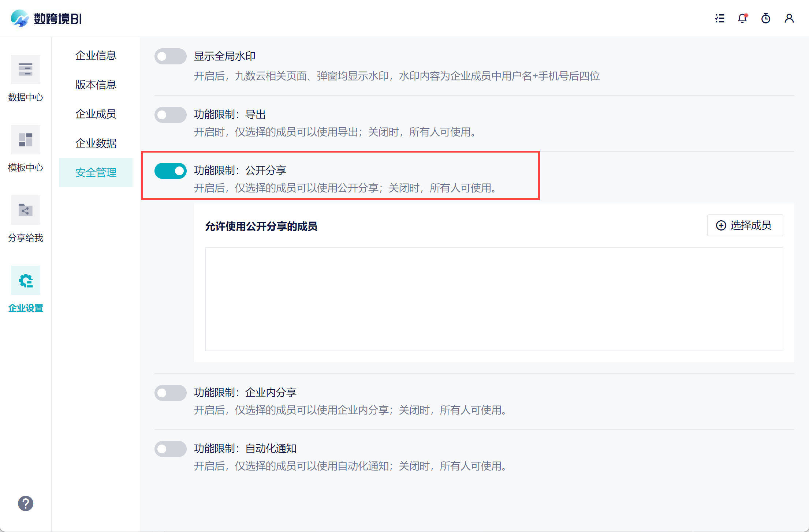Open the help question mark icon
The image size is (809, 532).
[x=26, y=503]
